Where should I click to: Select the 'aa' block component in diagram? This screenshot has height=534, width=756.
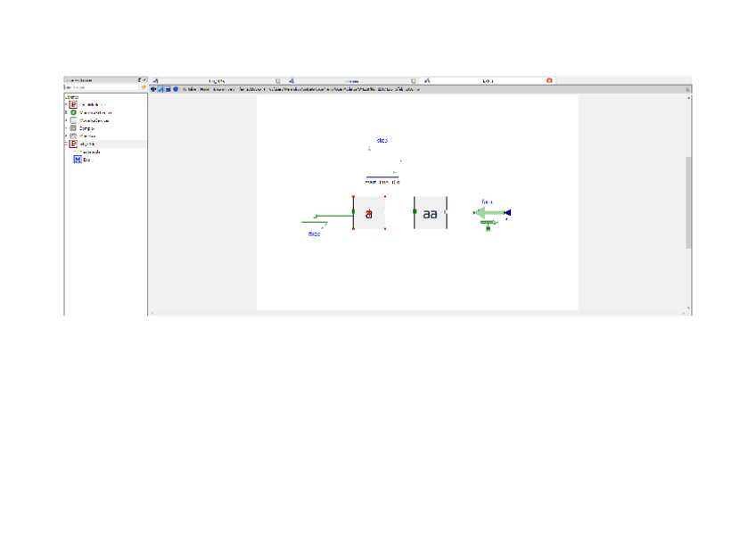pos(430,212)
